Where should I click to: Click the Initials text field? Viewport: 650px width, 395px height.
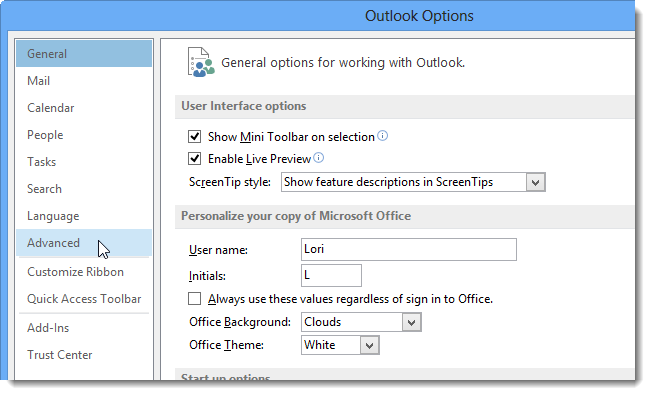point(331,275)
